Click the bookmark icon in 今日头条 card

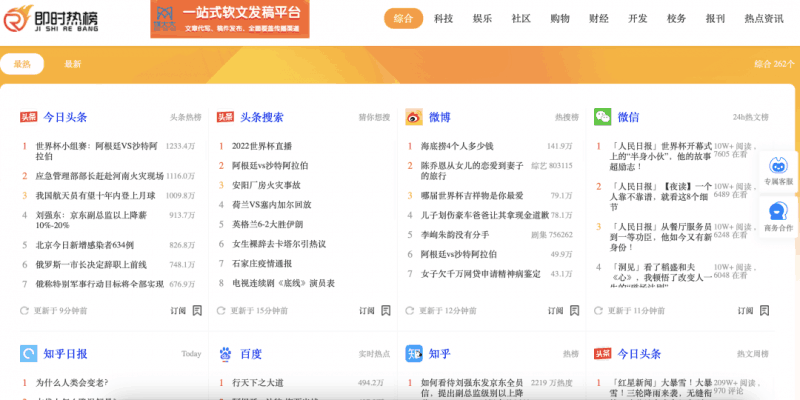(197, 310)
